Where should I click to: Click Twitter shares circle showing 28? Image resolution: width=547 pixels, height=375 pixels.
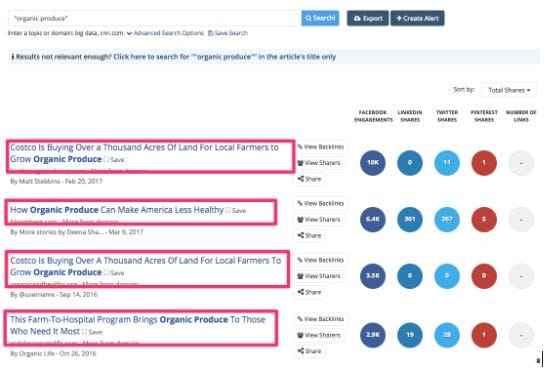[x=447, y=335]
